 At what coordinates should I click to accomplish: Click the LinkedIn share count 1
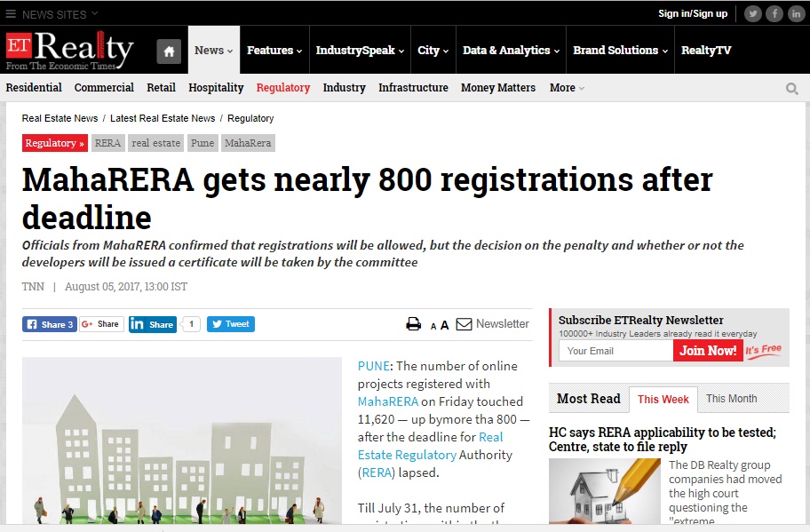[191, 324]
